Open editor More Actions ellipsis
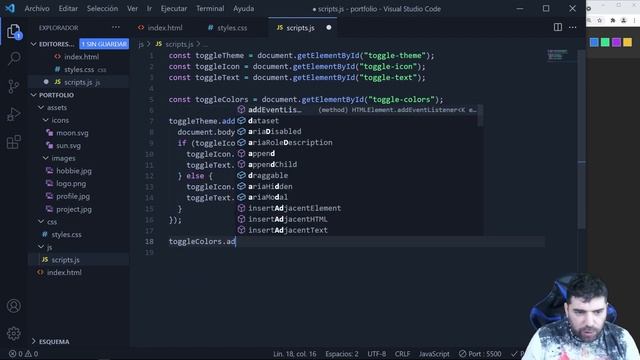The image size is (640, 360). click(573, 27)
